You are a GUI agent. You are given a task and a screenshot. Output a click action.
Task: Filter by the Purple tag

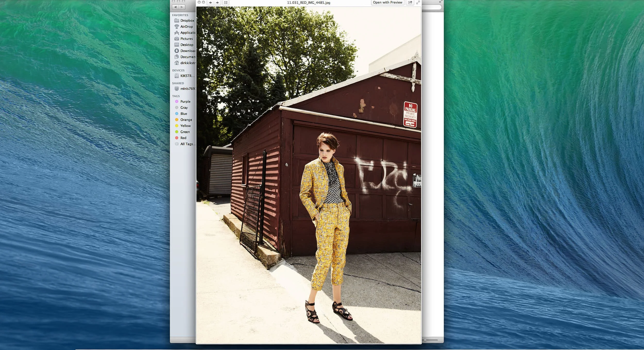pyautogui.click(x=185, y=101)
